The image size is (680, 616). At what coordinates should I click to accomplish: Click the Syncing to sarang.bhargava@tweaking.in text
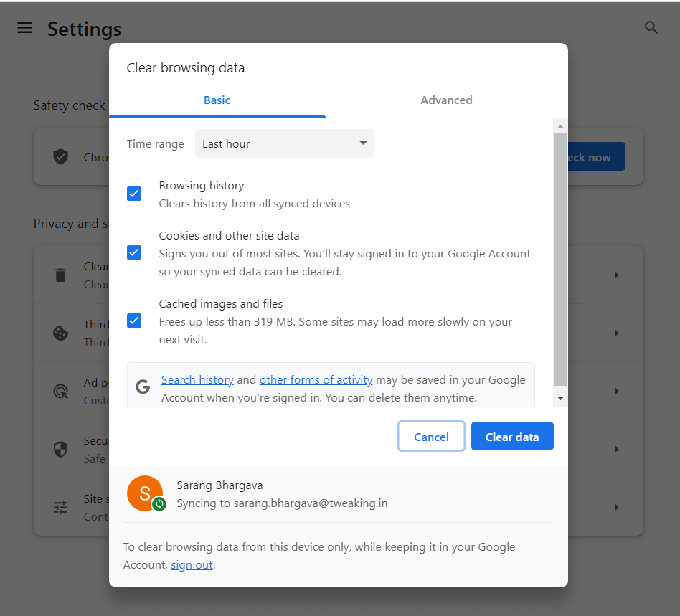282,503
